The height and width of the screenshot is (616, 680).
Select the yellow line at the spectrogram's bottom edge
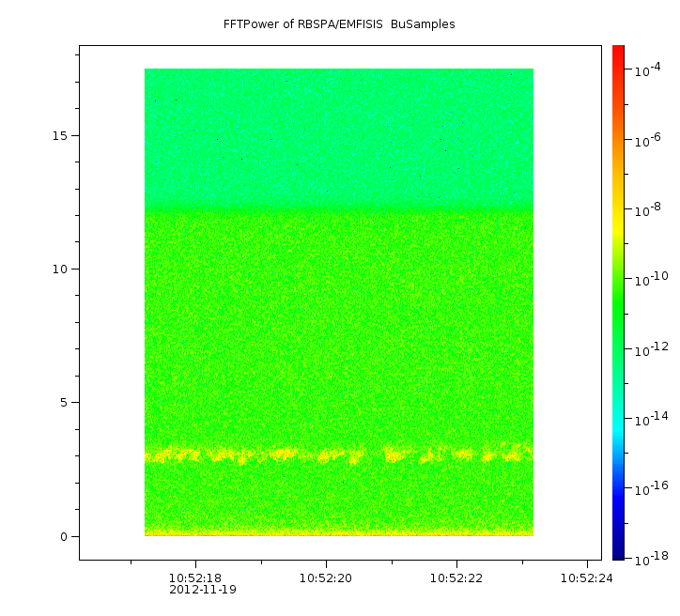(338, 533)
